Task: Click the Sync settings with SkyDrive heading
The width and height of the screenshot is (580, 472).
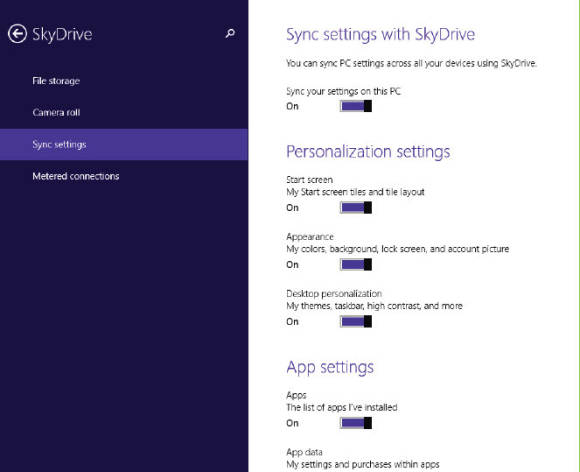Action: click(x=381, y=35)
